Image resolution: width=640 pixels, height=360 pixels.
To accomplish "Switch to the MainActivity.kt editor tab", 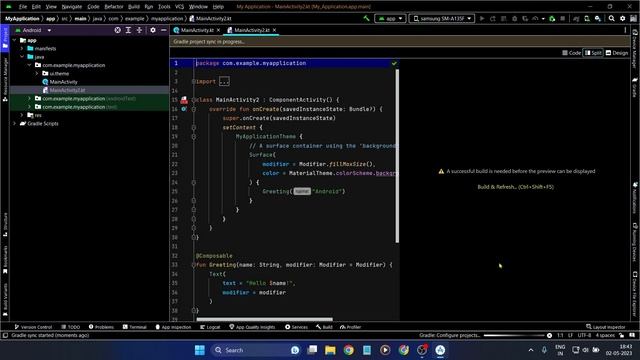I will (x=197, y=30).
